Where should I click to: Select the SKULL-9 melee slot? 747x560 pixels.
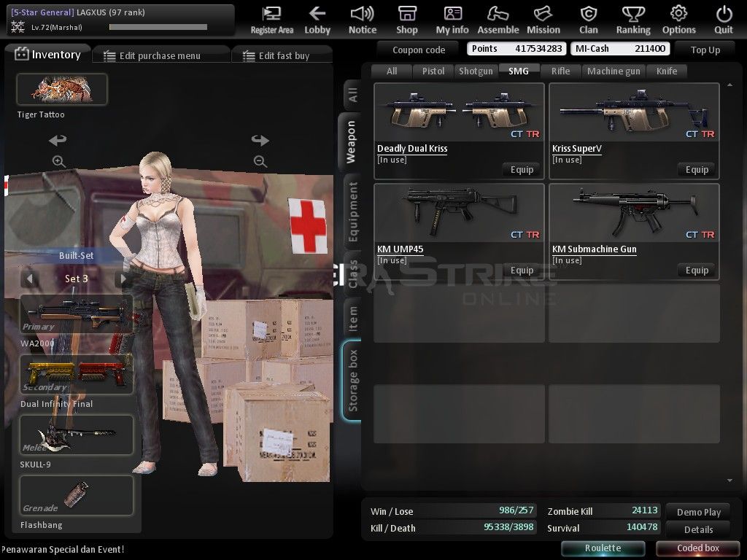tap(76, 435)
